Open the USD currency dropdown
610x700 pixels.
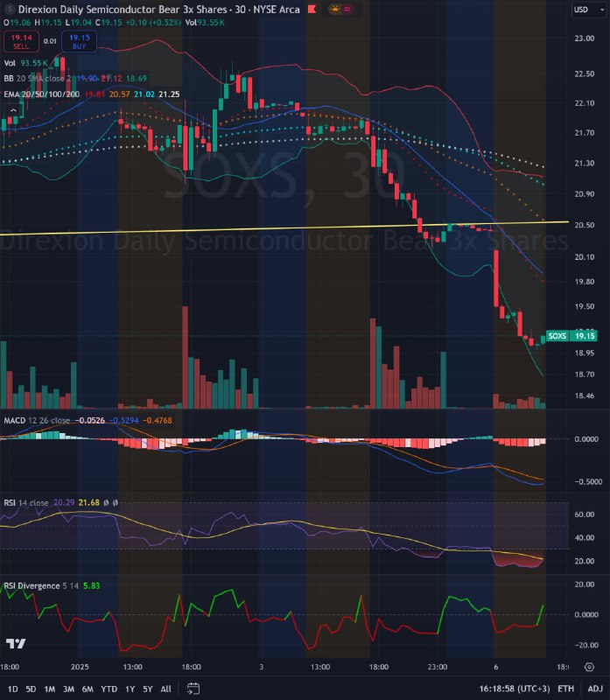tap(588, 10)
